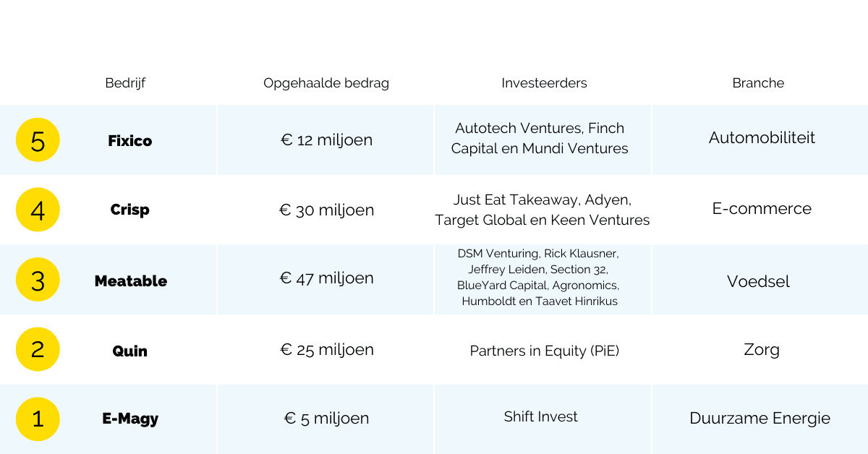The height and width of the screenshot is (454, 868).
Task: Click the yellow number 3 circle
Action: tap(38, 280)
